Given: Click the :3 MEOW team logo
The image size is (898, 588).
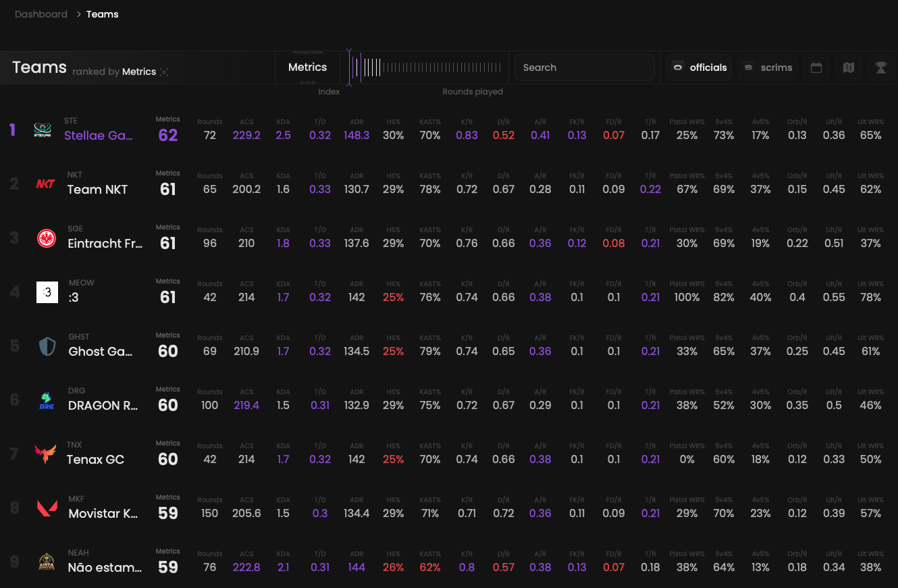Looking at the screenshot, I should (47, 292).
